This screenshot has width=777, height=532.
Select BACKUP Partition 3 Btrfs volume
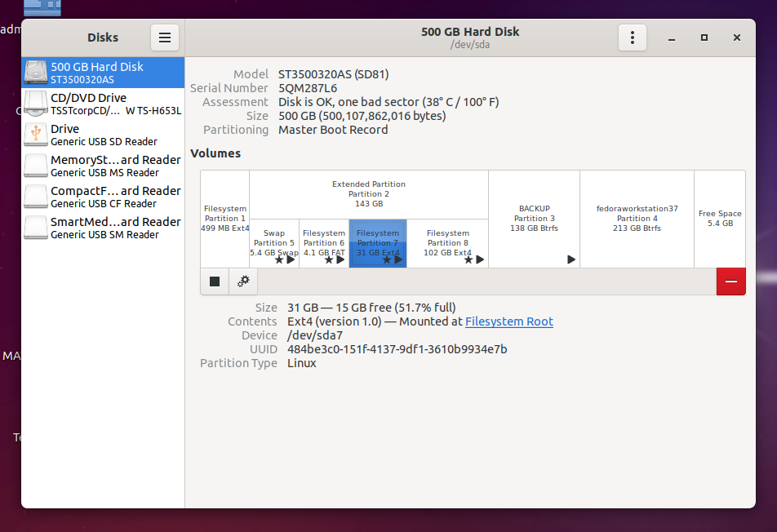tap(534, 219)
